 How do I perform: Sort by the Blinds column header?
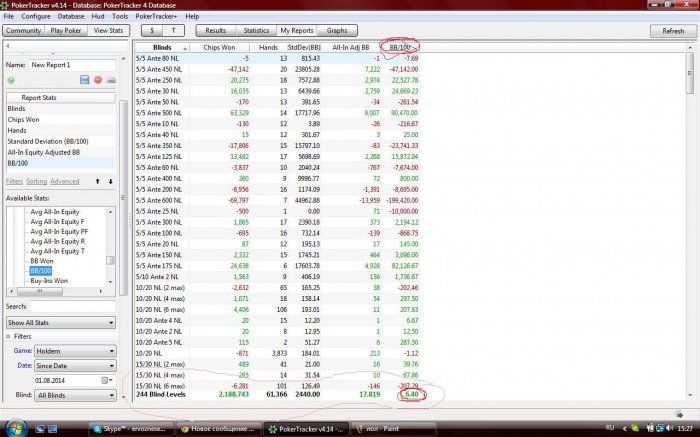tap(162, 47)
